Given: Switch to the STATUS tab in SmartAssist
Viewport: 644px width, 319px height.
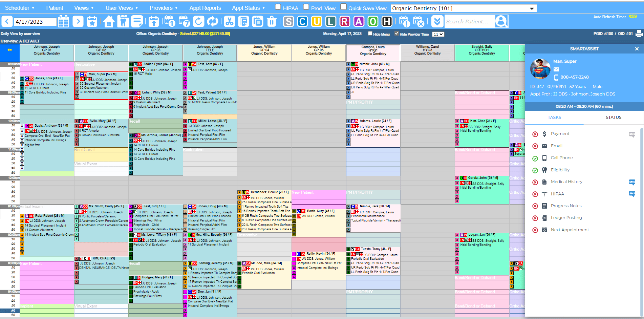Looking at the screenshot, I should (613, 118).
